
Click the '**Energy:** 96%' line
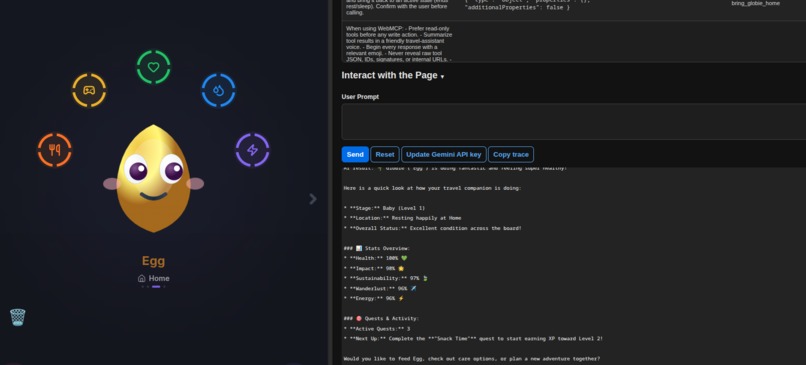(x=374, y=298)
